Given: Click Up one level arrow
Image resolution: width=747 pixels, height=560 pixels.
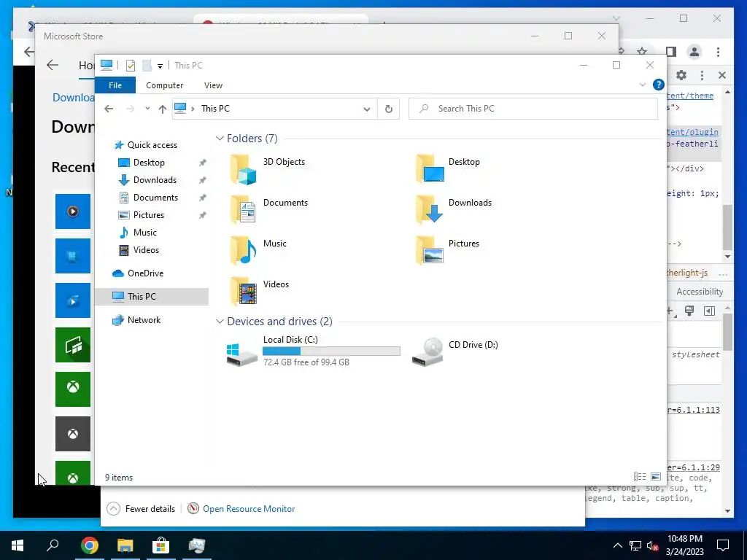Looking at the screenshot, I should (163, 109).
